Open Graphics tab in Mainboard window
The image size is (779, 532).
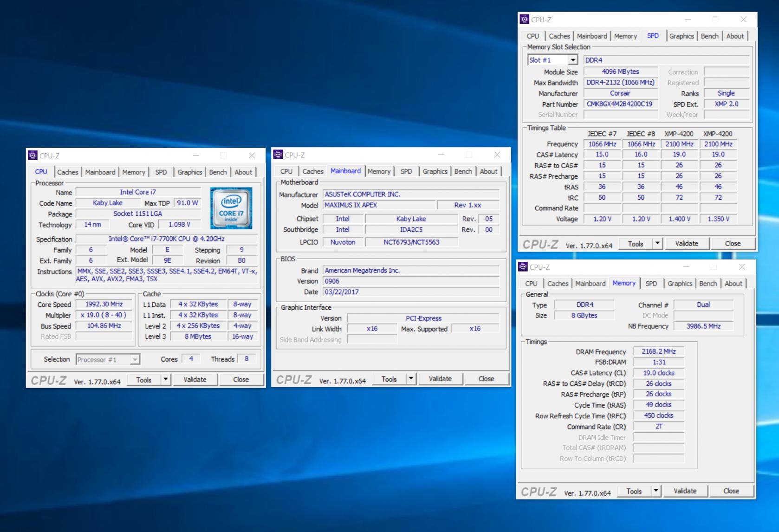click(435, 171)
